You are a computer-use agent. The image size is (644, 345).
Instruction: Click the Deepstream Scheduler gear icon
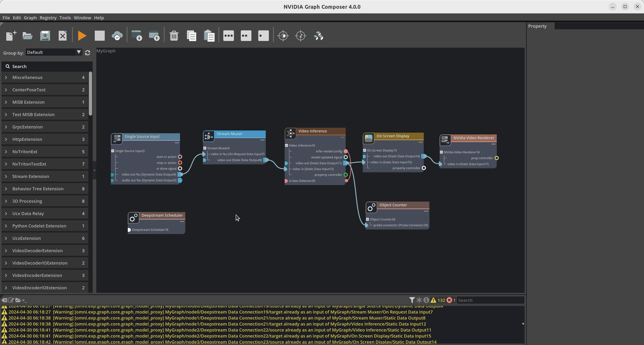[133, 218]
